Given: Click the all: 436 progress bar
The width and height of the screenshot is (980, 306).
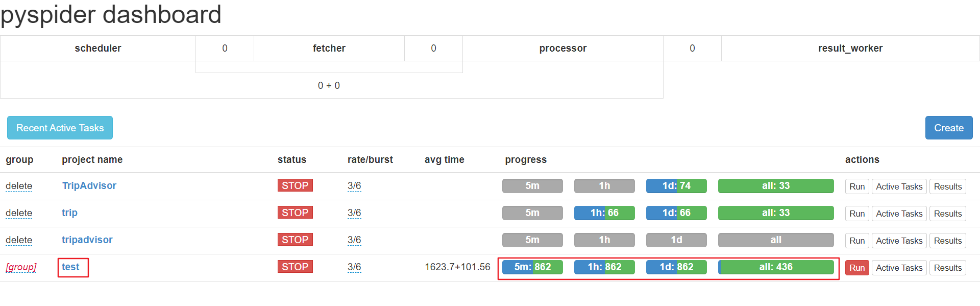Looking at the screenshot, I should 776,267.
